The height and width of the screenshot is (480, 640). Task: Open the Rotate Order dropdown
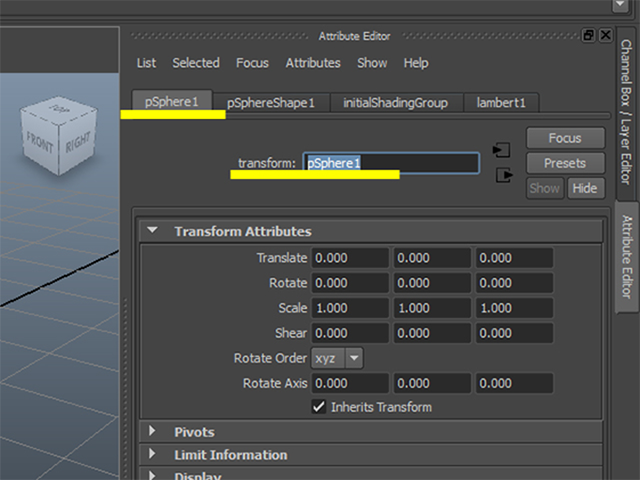click(337, 358)
